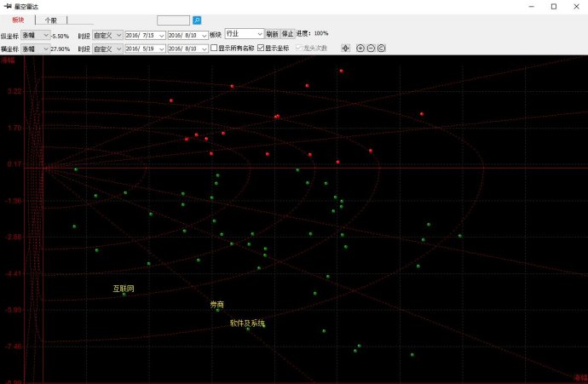Open 时段 自定义 dropdown in 纵坐标 row

point(107,35)
